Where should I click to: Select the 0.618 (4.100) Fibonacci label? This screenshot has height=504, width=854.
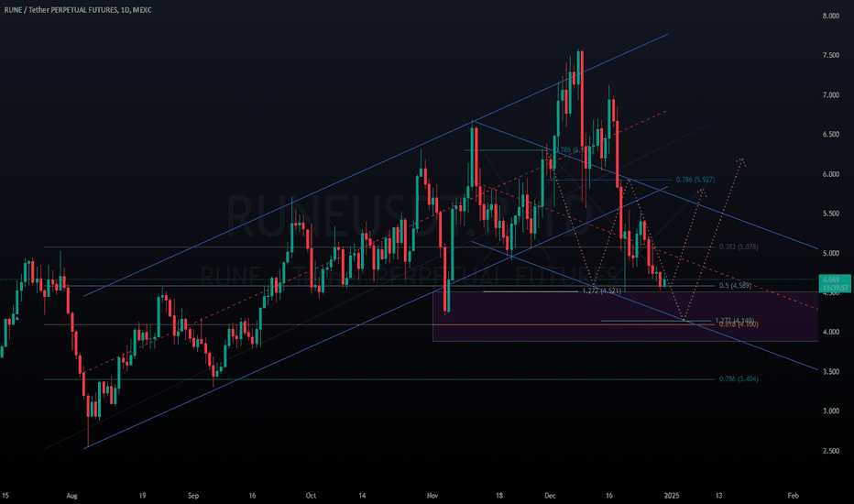739,324
